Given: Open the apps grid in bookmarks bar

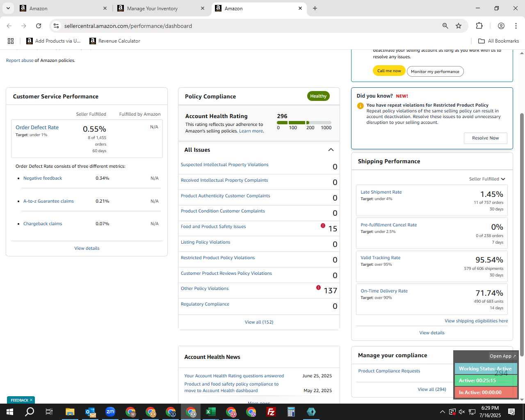Looking at the screenshot, I should pos(11,41).
